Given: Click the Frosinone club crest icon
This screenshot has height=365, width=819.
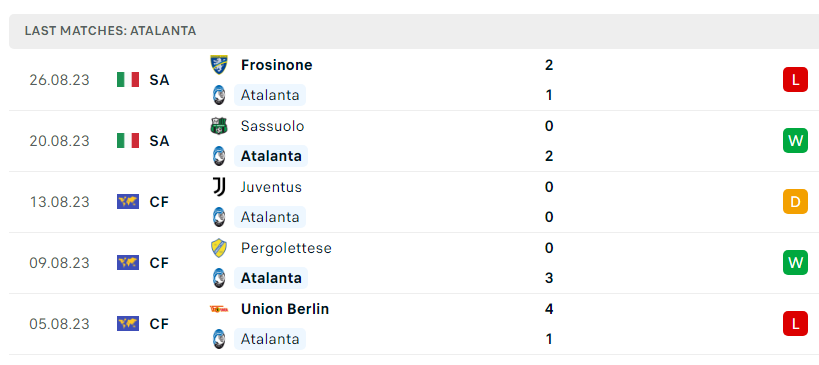Looking at the screenshot, I should pyautogui.click(x=219, y=65).
